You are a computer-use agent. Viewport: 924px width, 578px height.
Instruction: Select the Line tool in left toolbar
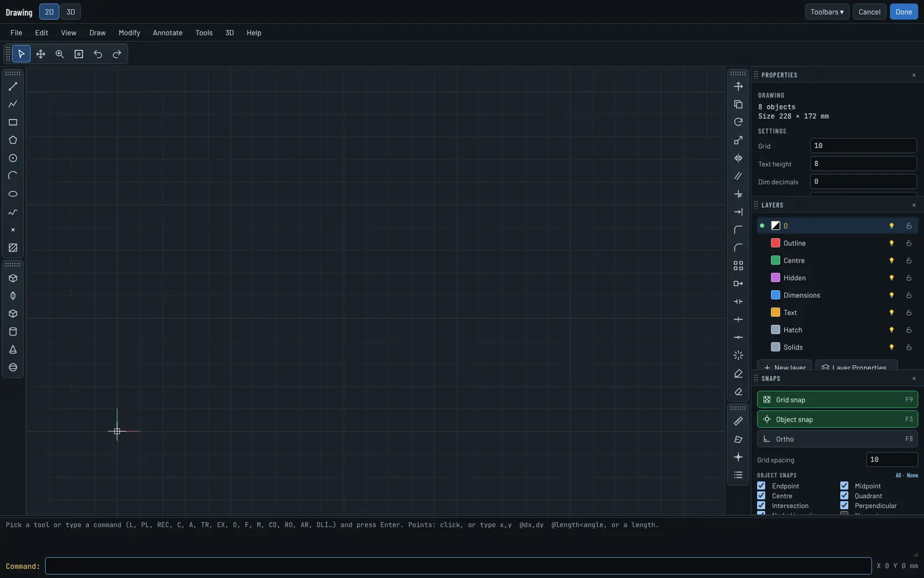(x=13, y=87)
